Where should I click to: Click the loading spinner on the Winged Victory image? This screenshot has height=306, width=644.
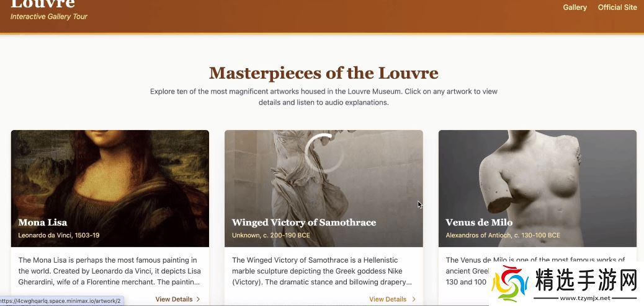coord(324,152)
